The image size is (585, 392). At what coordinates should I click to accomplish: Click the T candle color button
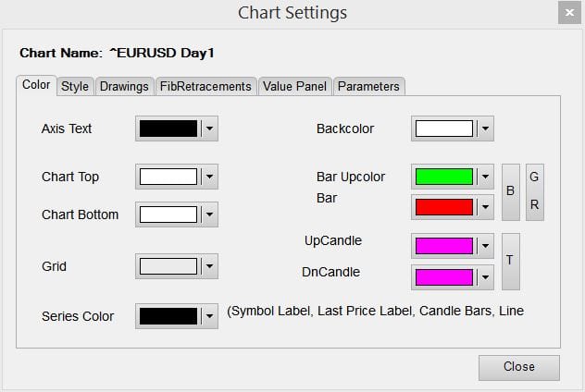point(510,262)
